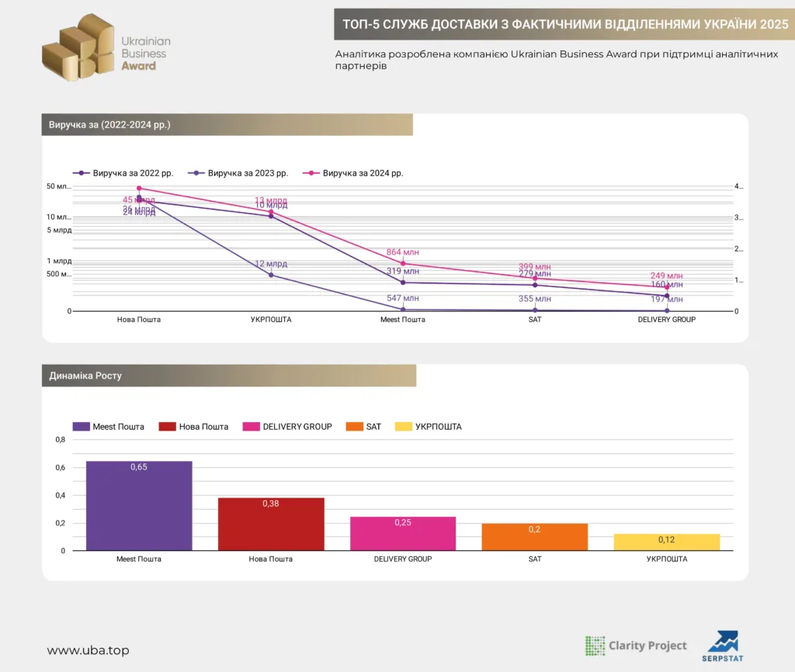Click SAT axis label in revenue chart
Screen dimensions: 795x672
(x=535, y=320)
